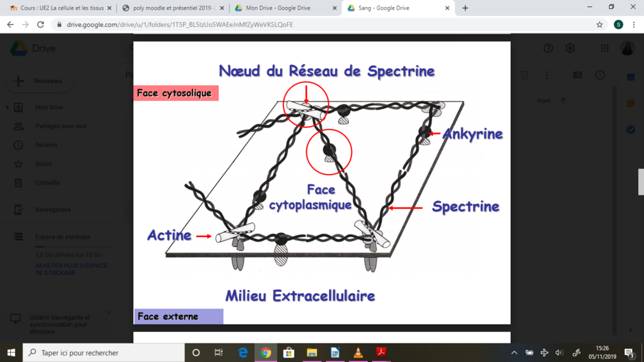Screen dimensions: 644x362
Task: Click the page vertical scrollbar thumb
Action: tap(641, 182)
